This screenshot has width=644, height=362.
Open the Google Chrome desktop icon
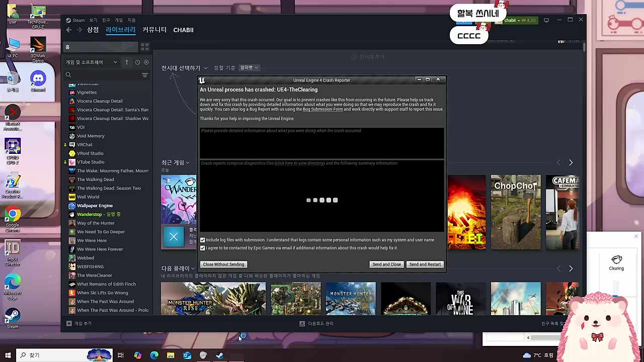point(13,219)
